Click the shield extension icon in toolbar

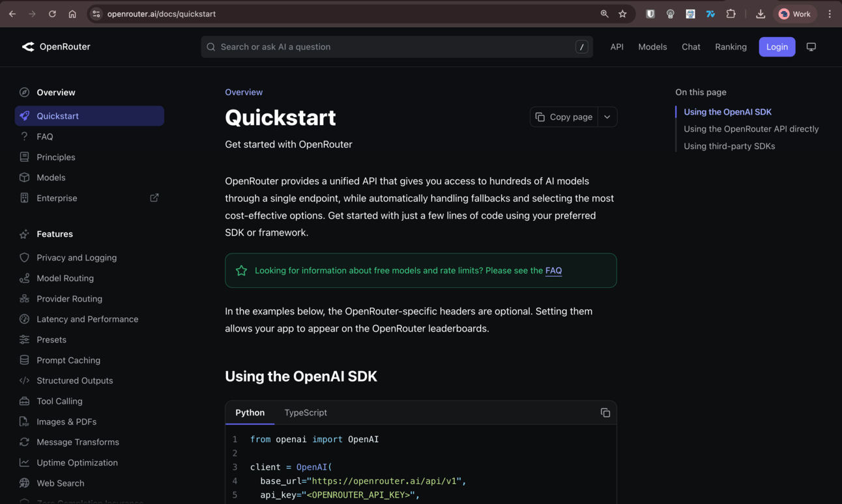pyautogui.click(x=650, y=14)
